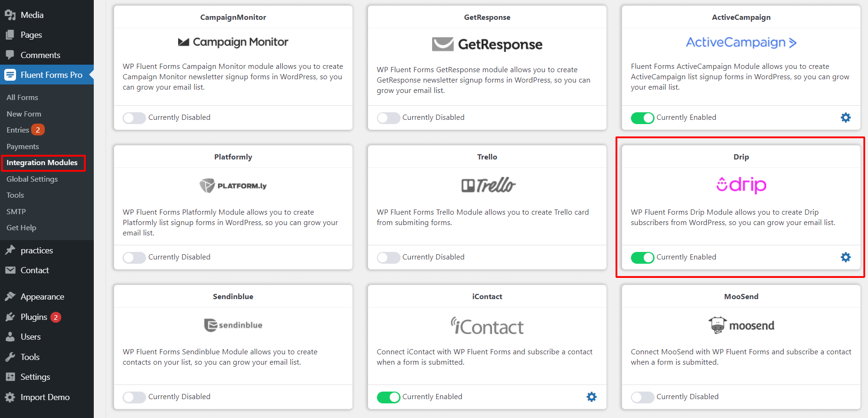Click the Tools wrench icon
Screen dimensions: 868x418
[x=10, y=357]
